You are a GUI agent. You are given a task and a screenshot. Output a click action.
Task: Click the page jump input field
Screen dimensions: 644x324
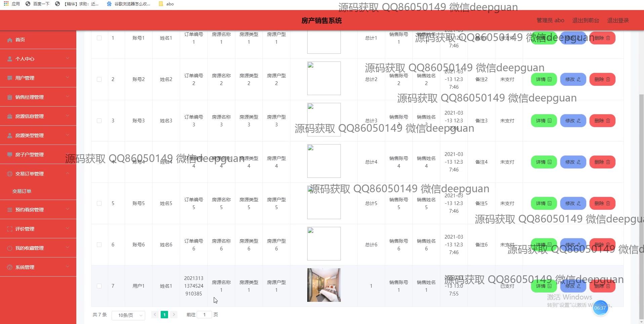[x=204, y=315]
